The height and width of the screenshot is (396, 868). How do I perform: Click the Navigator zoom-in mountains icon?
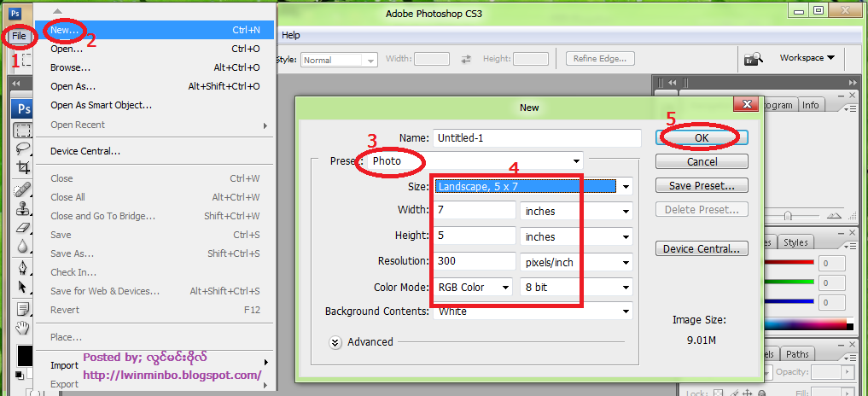[834, 215]
